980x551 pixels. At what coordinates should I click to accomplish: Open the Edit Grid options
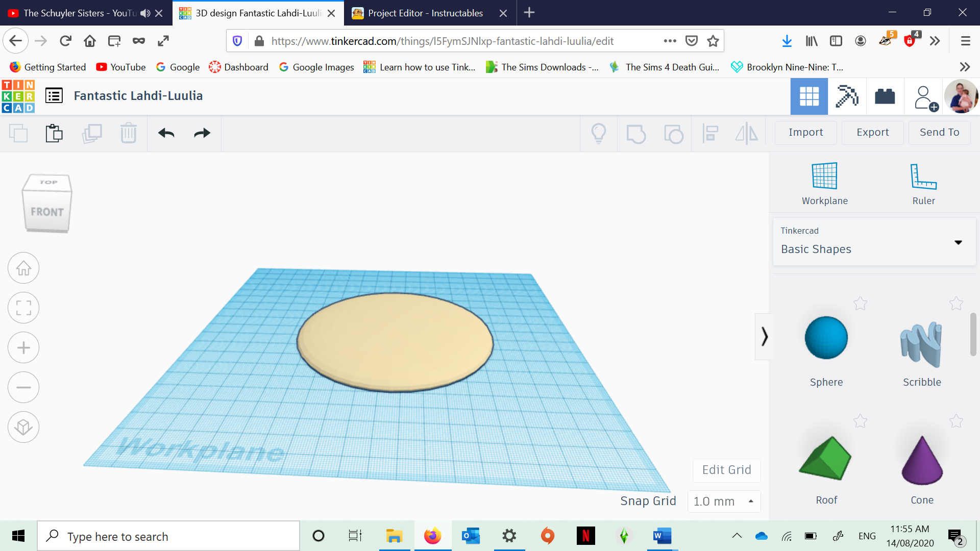726,469
